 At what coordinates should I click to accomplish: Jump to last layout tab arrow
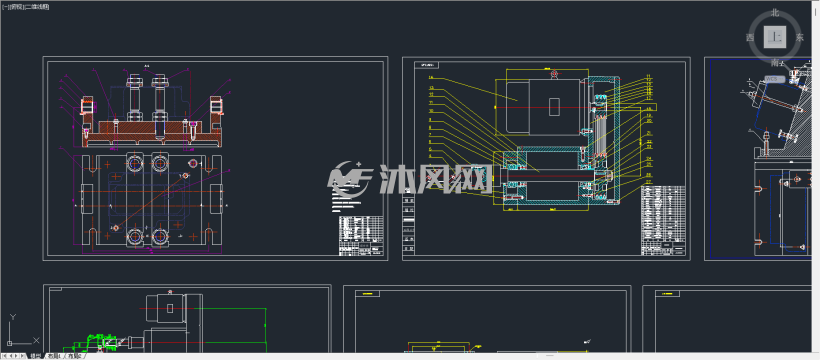23,356
